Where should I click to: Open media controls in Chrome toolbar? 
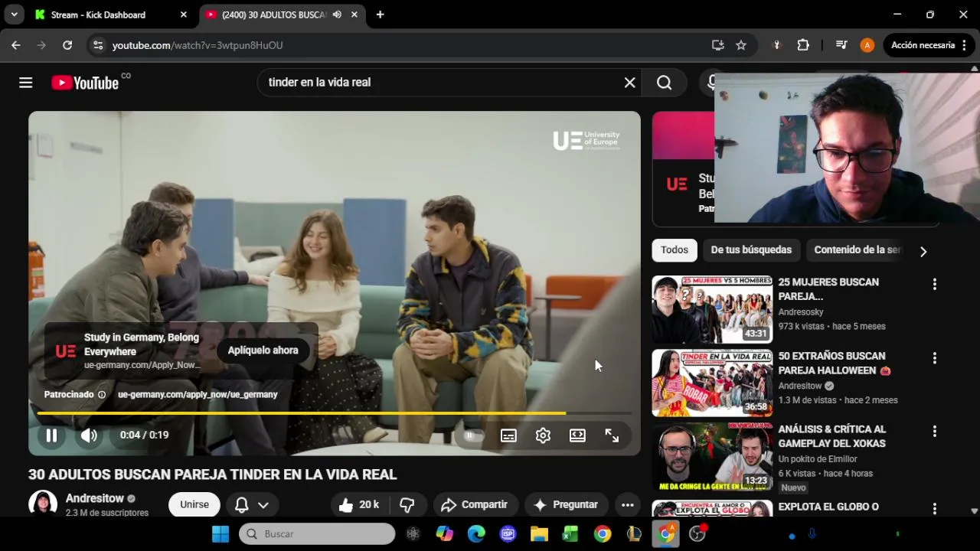tap(841, 45)
